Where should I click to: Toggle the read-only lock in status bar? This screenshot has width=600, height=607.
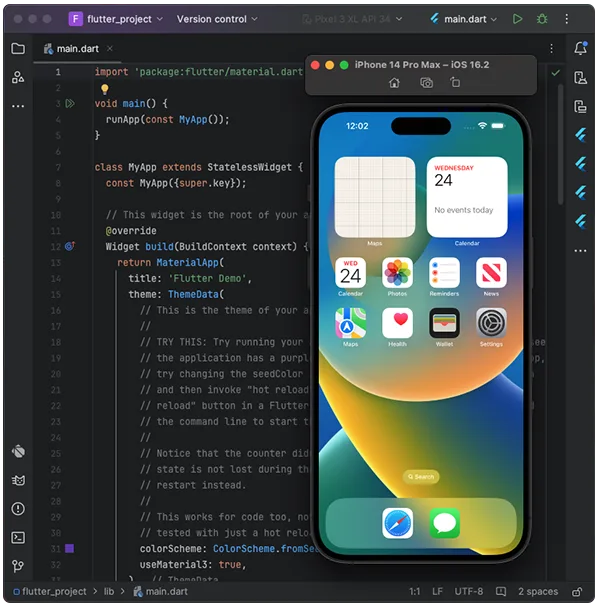577,592
